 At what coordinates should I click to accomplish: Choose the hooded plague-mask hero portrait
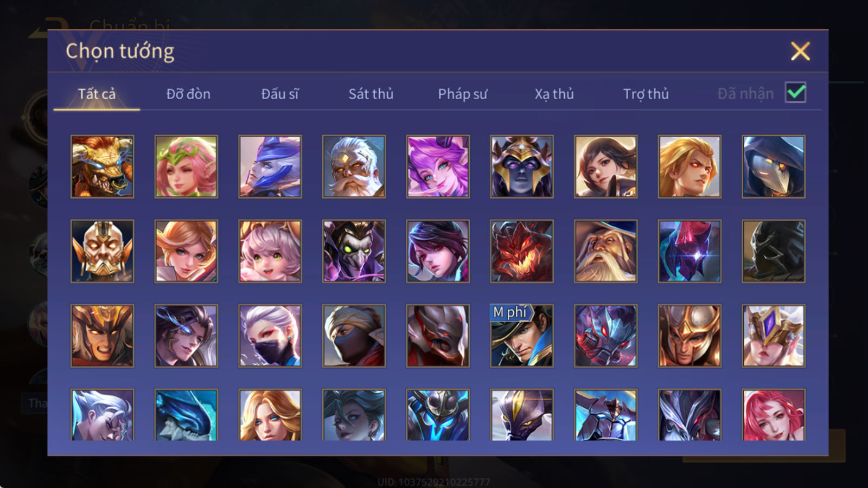coord(774,166)
